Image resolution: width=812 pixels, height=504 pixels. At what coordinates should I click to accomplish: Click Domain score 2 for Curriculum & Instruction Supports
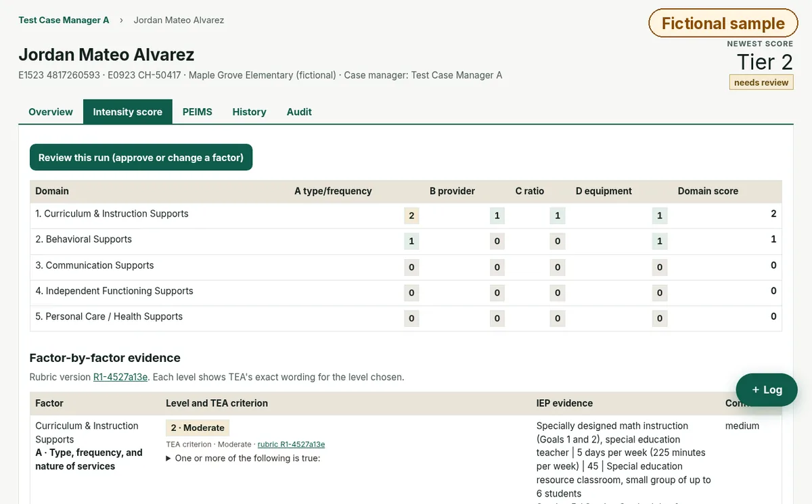[773, 214]
